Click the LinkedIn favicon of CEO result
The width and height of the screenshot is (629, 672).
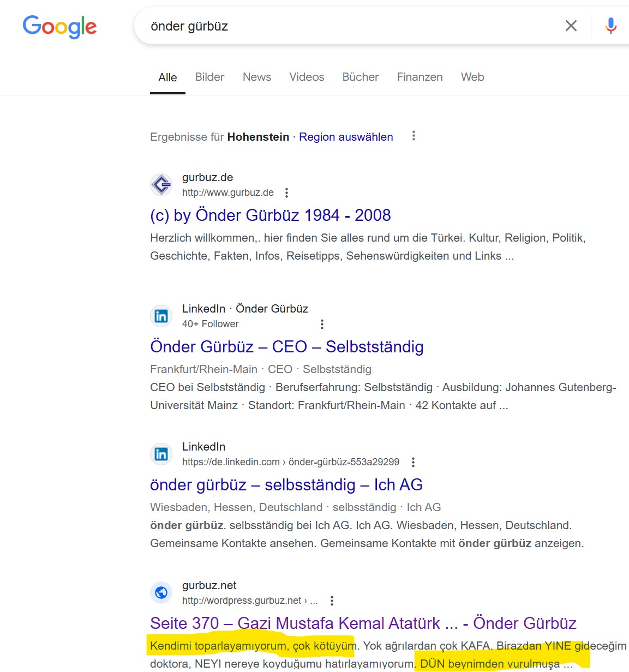(x=161, y=316)
